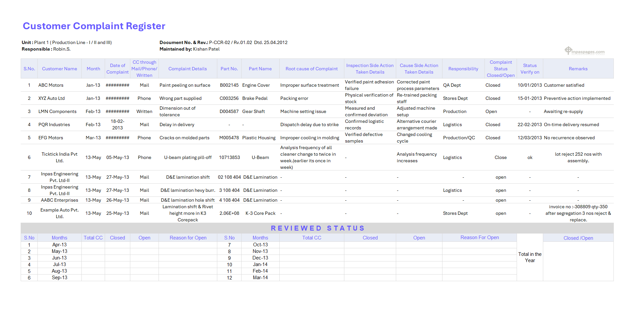The width and height of the screenshot is (644, 314).
Task: Click the part number 'B002145' cell
Action: coord(229,85)
